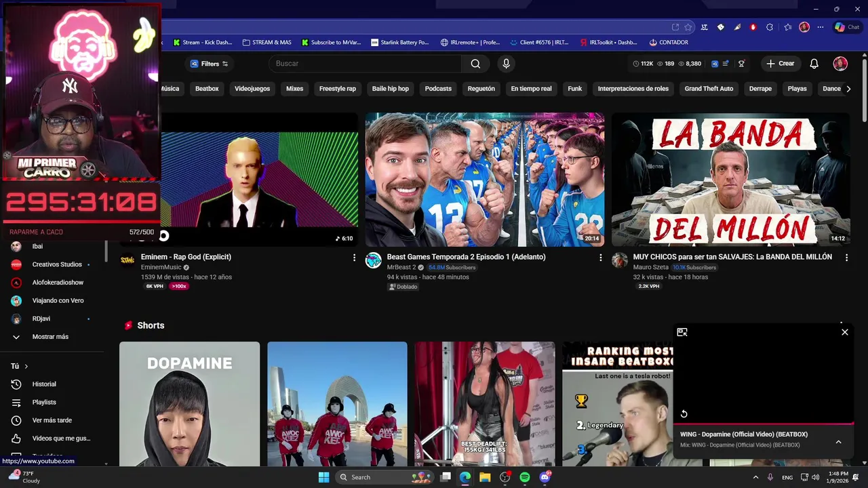The height and width of the screenshot is (488, 868).
Task: Activate voice search microphone on YouTube
Action: [506, 64]
